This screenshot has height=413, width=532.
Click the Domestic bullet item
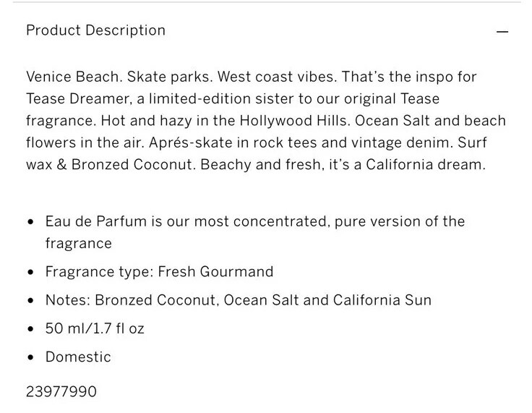(78, 357)
